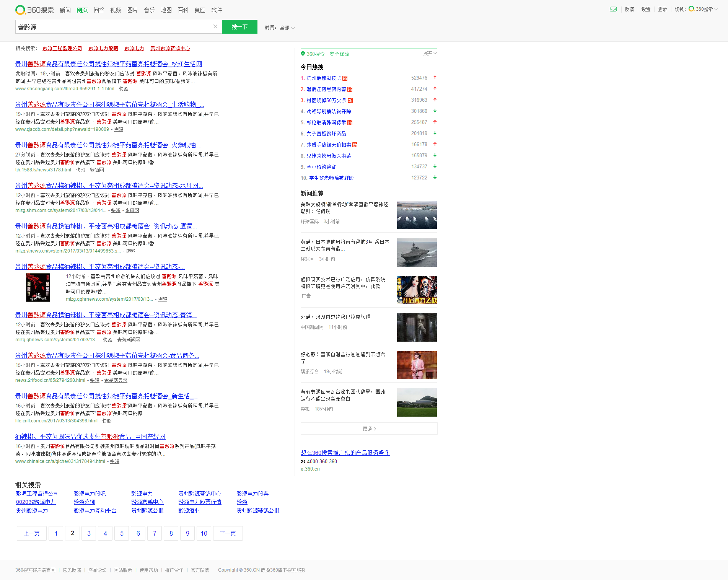728x580 pixels.
Task: Open the 软件 tab
Action: 217,10
